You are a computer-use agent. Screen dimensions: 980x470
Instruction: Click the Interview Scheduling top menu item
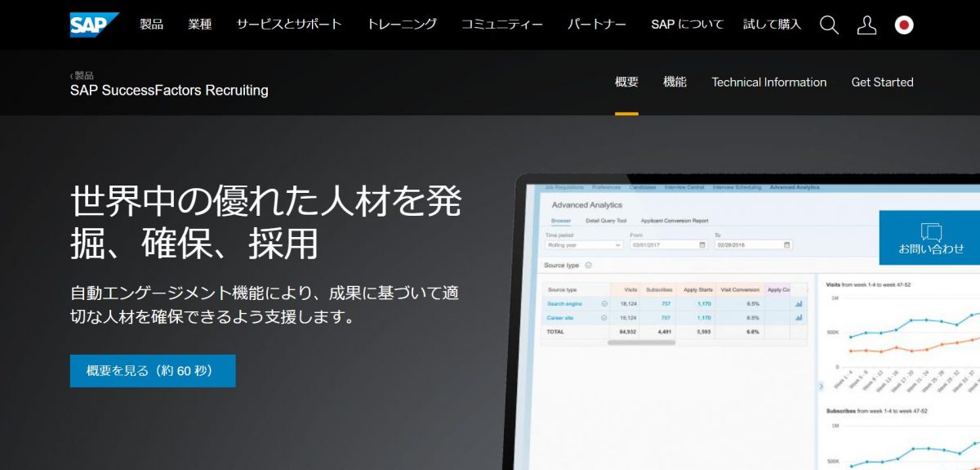click(x=737, y=188)
